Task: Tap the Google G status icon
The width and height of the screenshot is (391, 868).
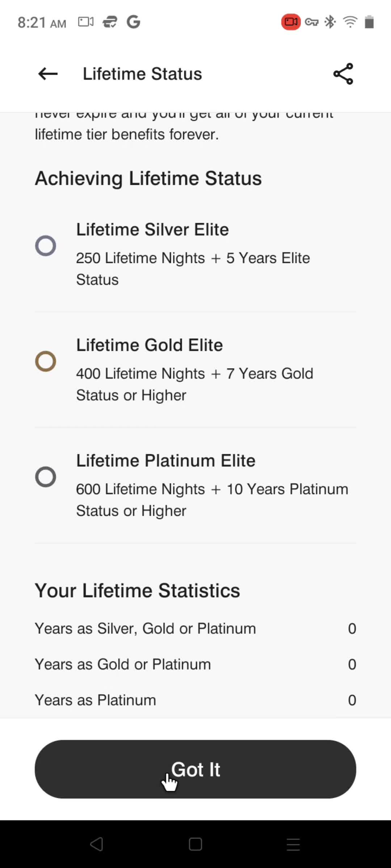Action: [133, 22]
